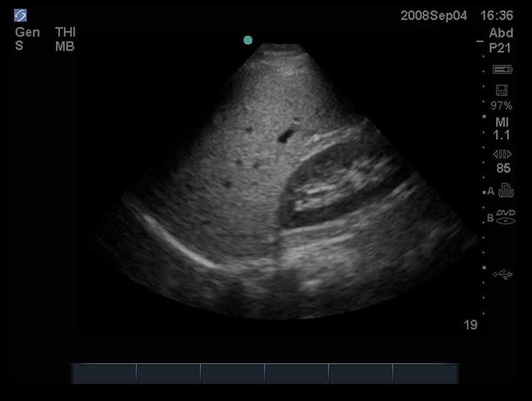This screenshot has width=532, height=401.
Task: Click the last empty soft key slot
Action: tap(425, 373)
